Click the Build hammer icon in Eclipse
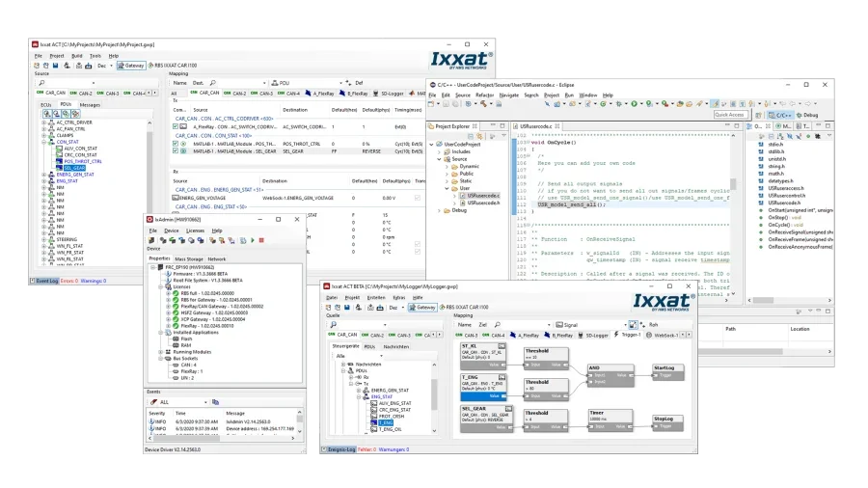 point(484,104)
